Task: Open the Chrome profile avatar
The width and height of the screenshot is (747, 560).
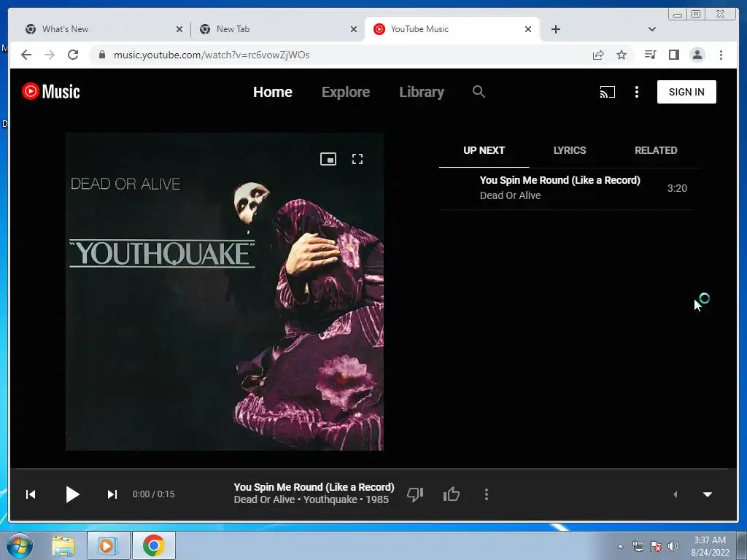Action: (x=697, y=55)
